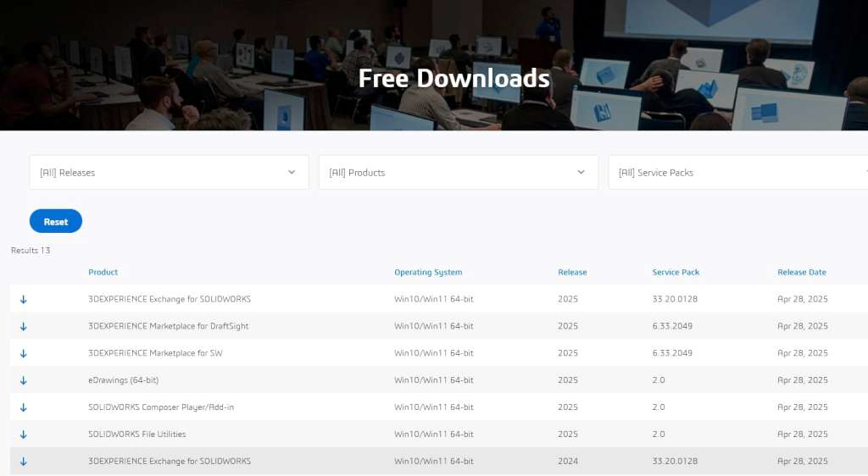Download 3DEXPERIENCE Marketplace for DraftSight
The height and width of the screenshot is (476, 868).
pyautogui.click(x=23, y=326)
